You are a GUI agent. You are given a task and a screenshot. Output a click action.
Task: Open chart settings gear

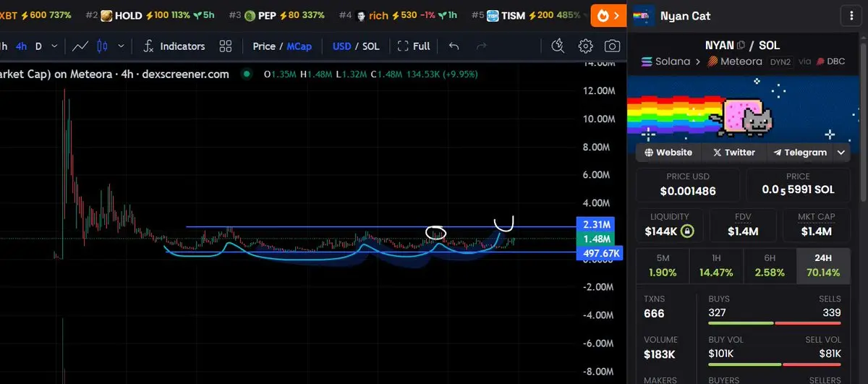pyautogui.click(x=585, y=46)
